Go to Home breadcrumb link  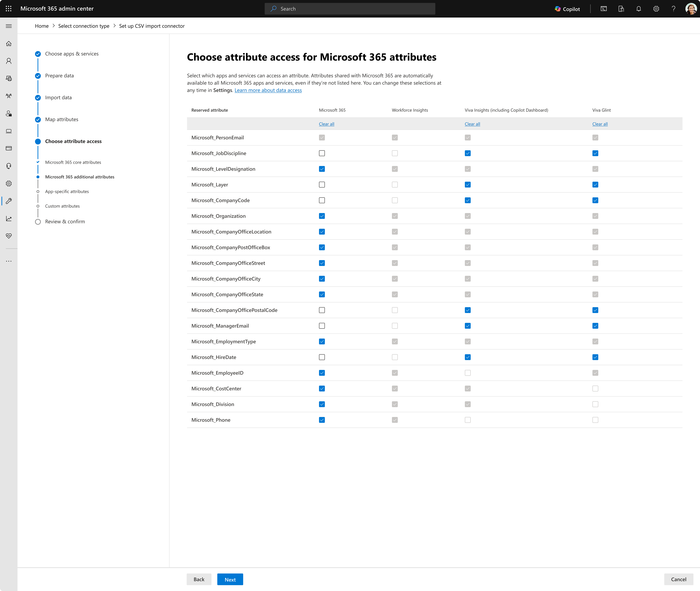[42, 26]
